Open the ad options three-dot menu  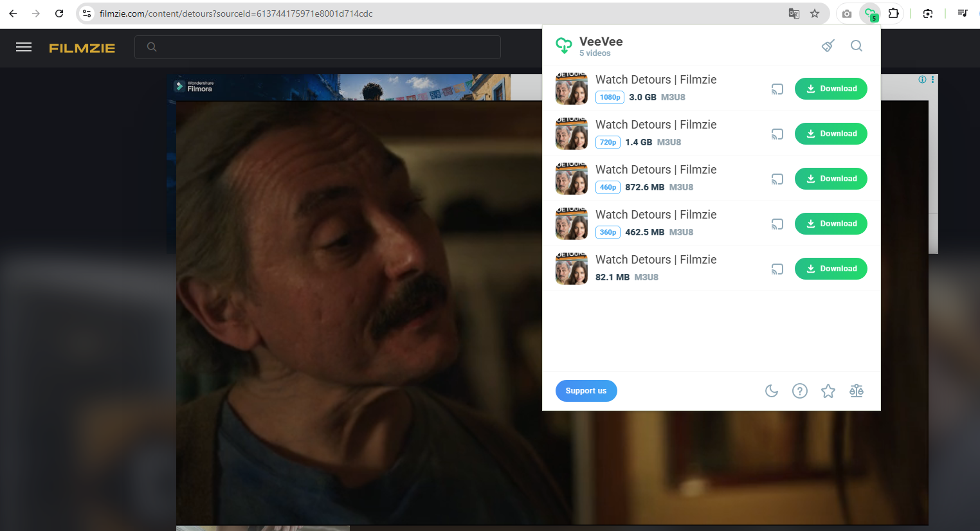[x=932, y=80]
